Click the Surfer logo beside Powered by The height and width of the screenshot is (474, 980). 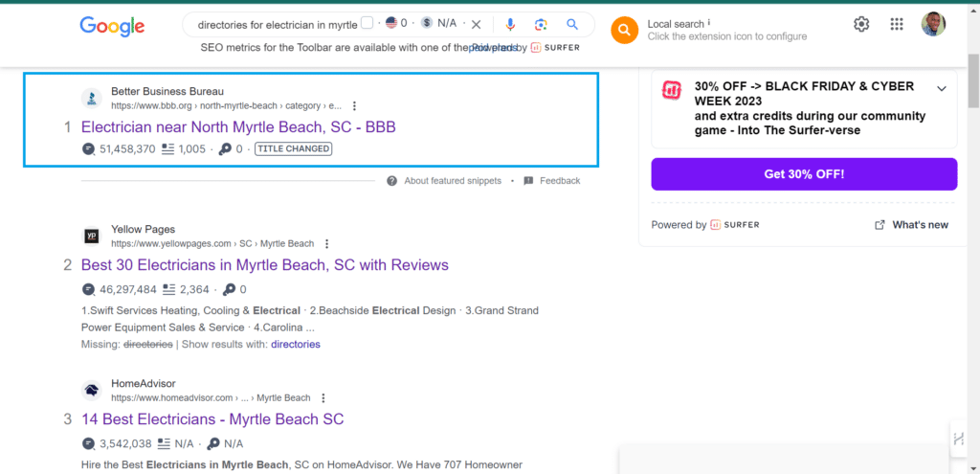734,224
